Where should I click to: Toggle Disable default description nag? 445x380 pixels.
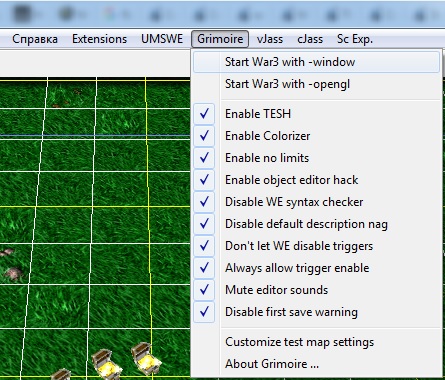click(316, 224)
